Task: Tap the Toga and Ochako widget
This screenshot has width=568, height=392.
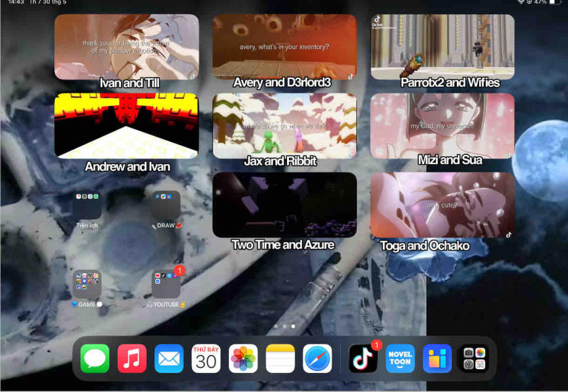Action: [x=443, y=204]
